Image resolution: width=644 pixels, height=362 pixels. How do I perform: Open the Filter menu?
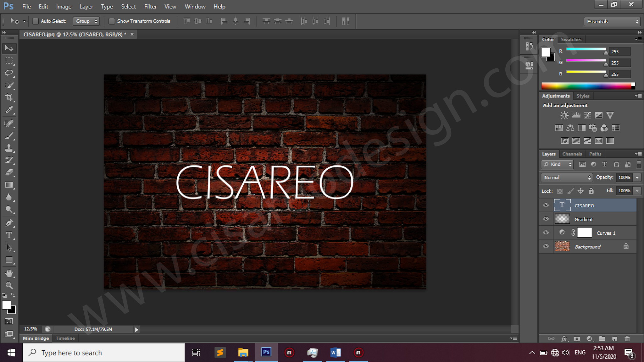pos(150,6)
